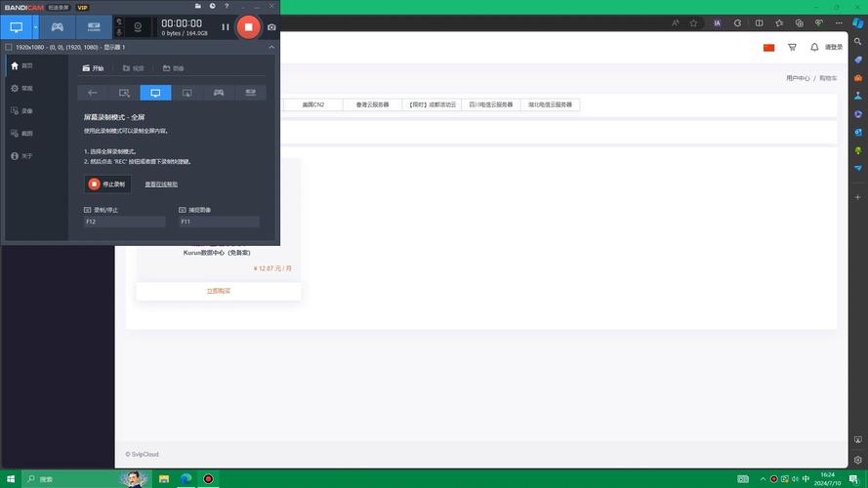This screenshot has height=488, width=868.
Task: Toggle the webcam overlay button
Action: coord(138,27)
